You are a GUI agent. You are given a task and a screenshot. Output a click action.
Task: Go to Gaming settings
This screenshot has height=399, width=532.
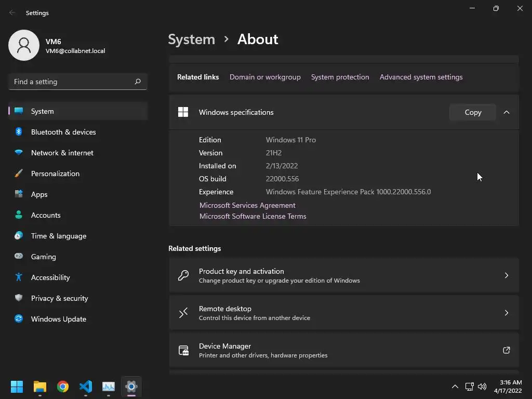(x=78, y=256)
